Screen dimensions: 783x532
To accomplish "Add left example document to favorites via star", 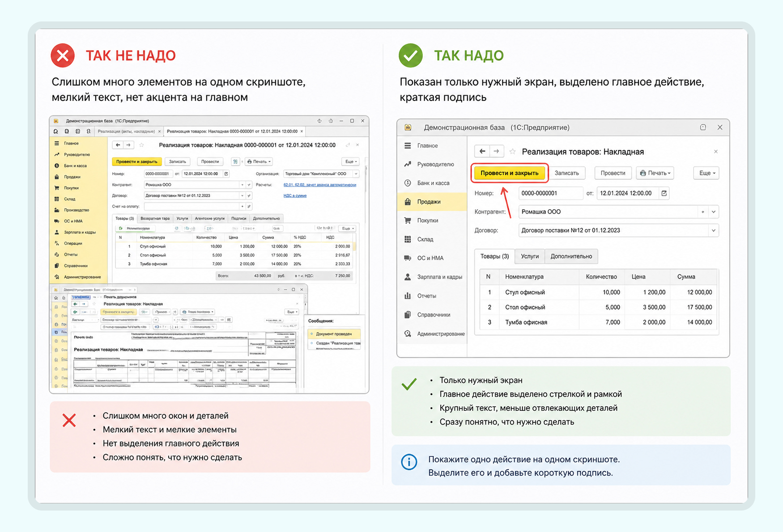I will pos(141,145).
